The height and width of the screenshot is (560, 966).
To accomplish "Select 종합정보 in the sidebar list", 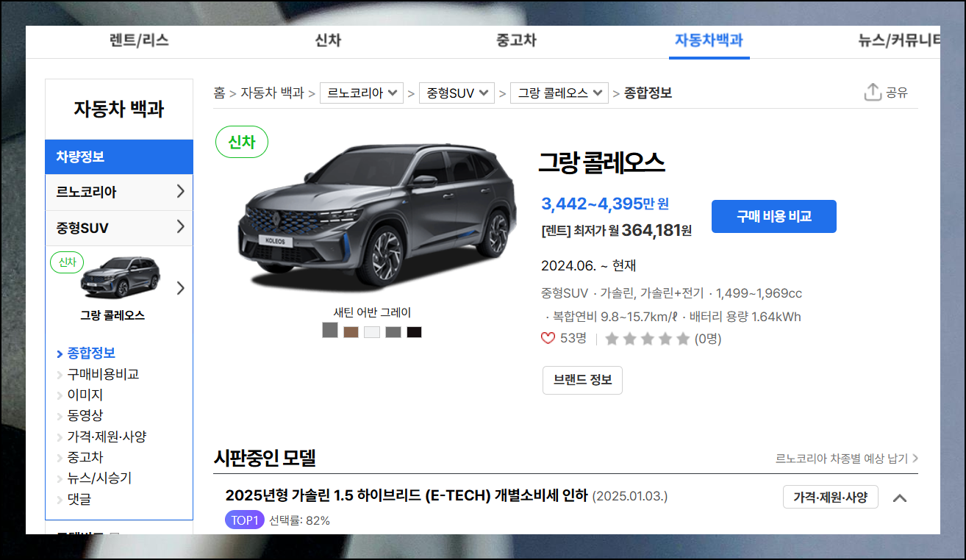I will 91,353.
